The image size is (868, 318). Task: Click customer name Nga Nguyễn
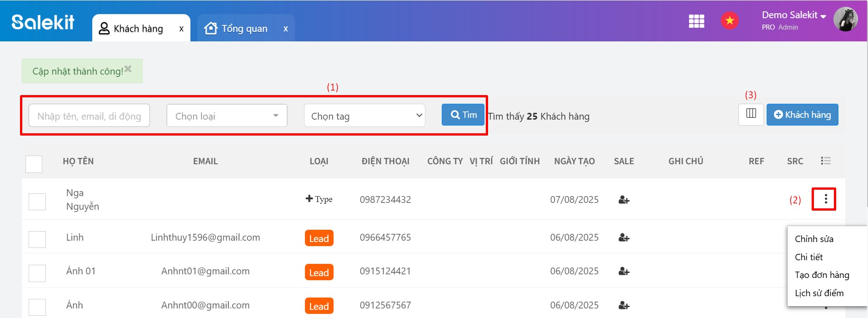click(x=82, y=199)
